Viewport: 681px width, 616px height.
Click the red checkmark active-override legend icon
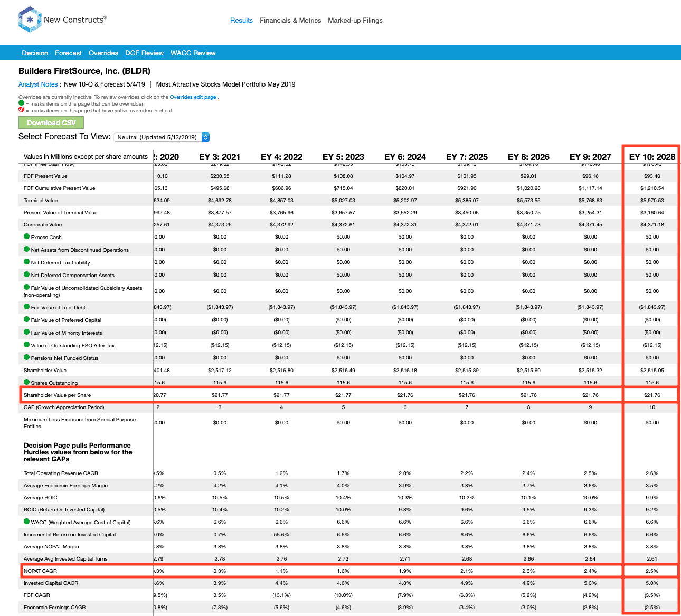21,110
